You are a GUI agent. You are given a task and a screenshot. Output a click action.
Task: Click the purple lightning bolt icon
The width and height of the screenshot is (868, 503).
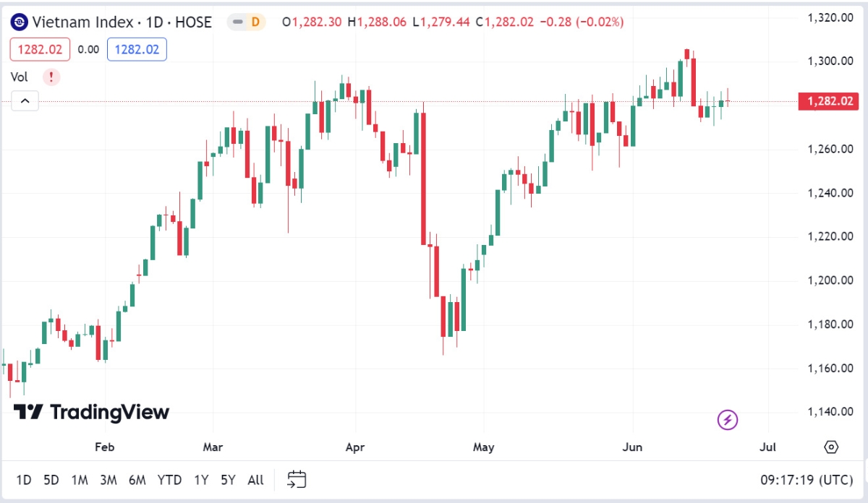pyautogui.click(x=727, y=419)
